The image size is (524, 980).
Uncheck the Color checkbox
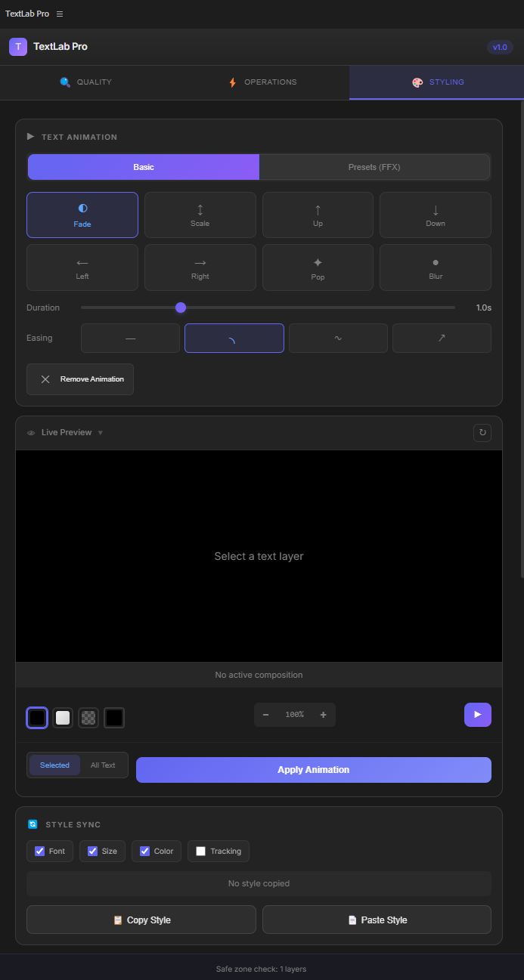click(145, 851)
